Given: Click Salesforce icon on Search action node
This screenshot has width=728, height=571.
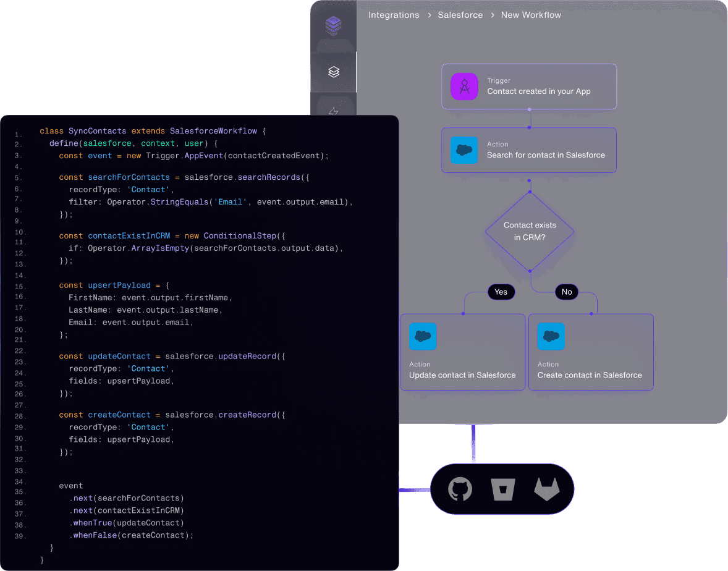Looking at the screenshot, I should point(464,150).
